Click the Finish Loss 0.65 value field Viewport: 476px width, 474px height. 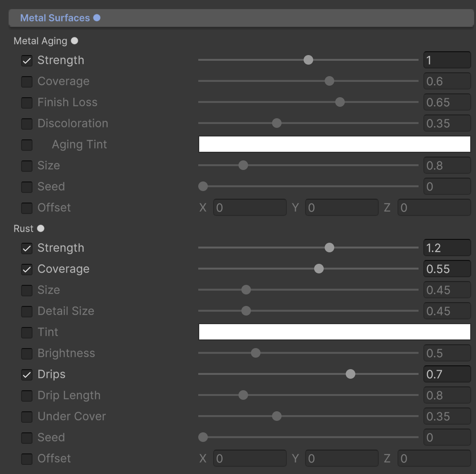447,102
